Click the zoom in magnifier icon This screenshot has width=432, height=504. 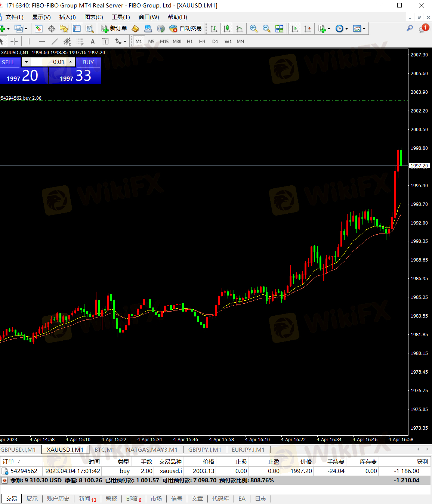pyautogui.click(x=254, y=28)
